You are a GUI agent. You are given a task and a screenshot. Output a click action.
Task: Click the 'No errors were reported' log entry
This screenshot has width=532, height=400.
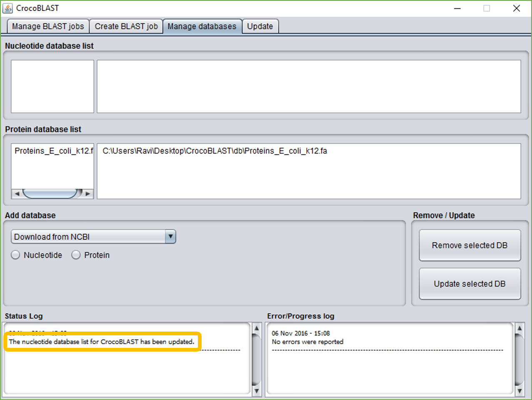(307, 342)
